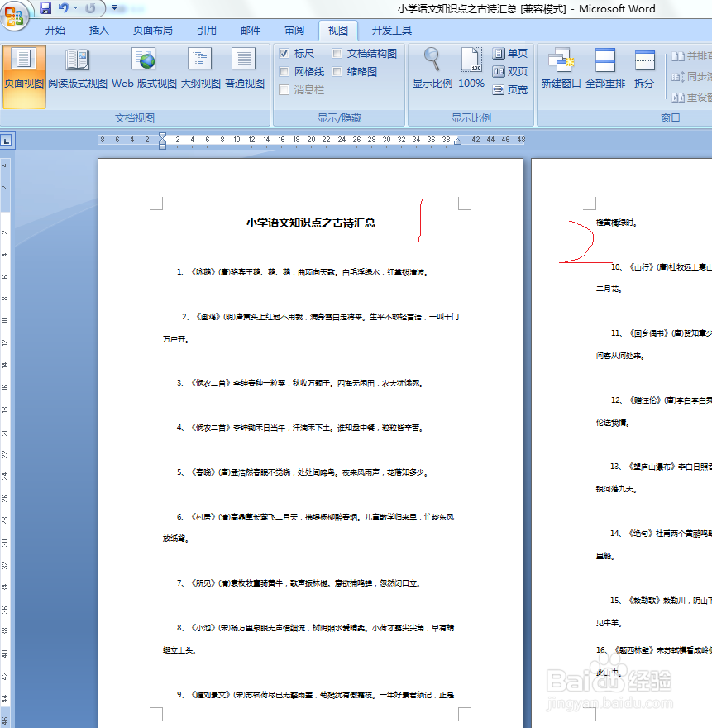Click the 同步滚动 icon
The height and width of the screenshot is (728, 712).
click(x=678, y=77)
